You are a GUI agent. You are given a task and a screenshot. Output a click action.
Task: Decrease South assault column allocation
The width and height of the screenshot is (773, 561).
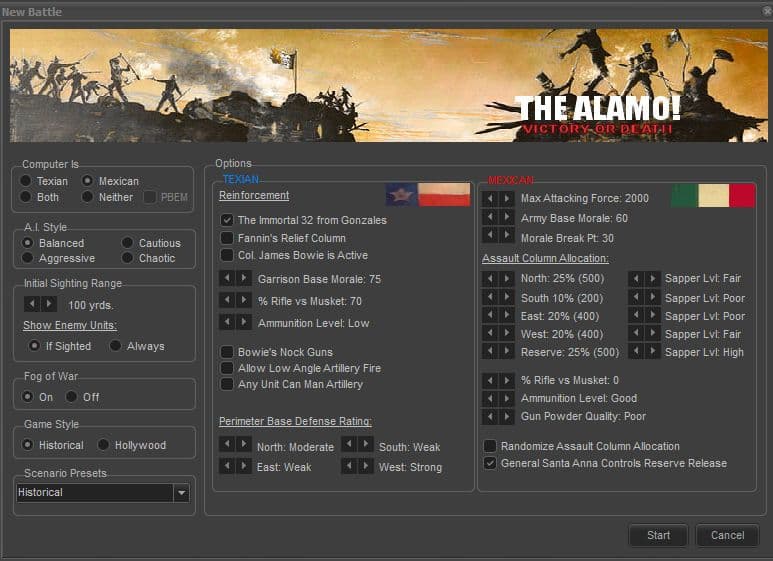click(490, 297)
